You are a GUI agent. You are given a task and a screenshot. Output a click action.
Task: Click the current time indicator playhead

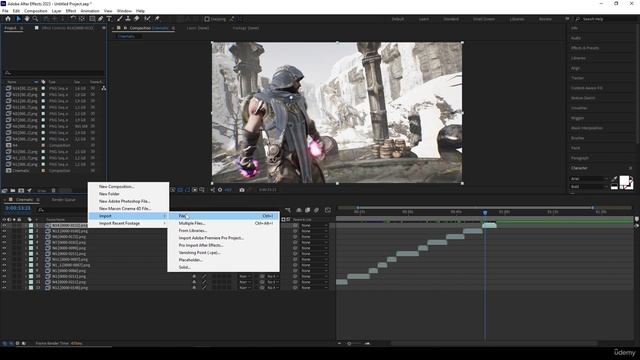tap(485, 213)
